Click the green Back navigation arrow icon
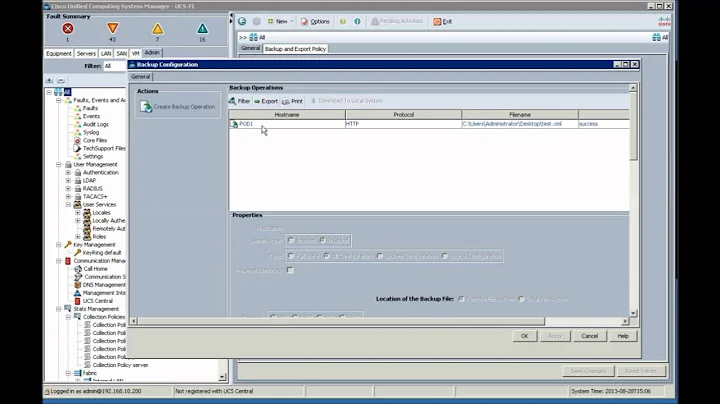The image size is (720, 404). [x=242, y=21]
